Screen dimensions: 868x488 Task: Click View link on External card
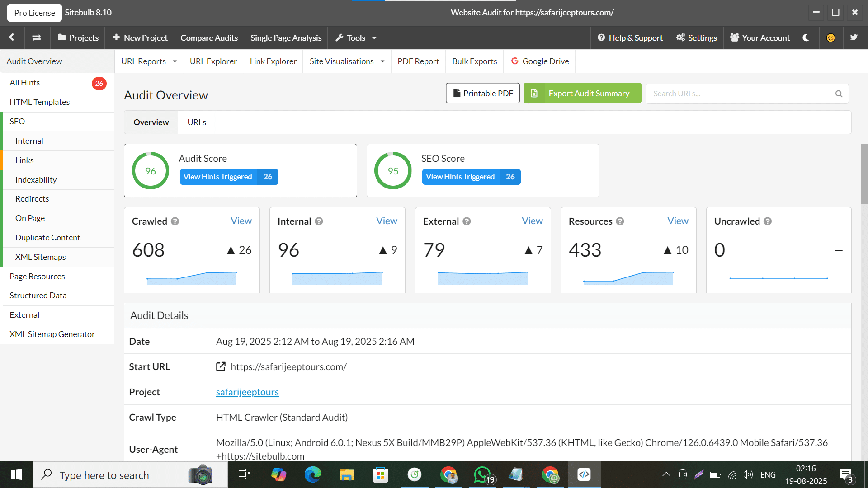tap(532, 221)
